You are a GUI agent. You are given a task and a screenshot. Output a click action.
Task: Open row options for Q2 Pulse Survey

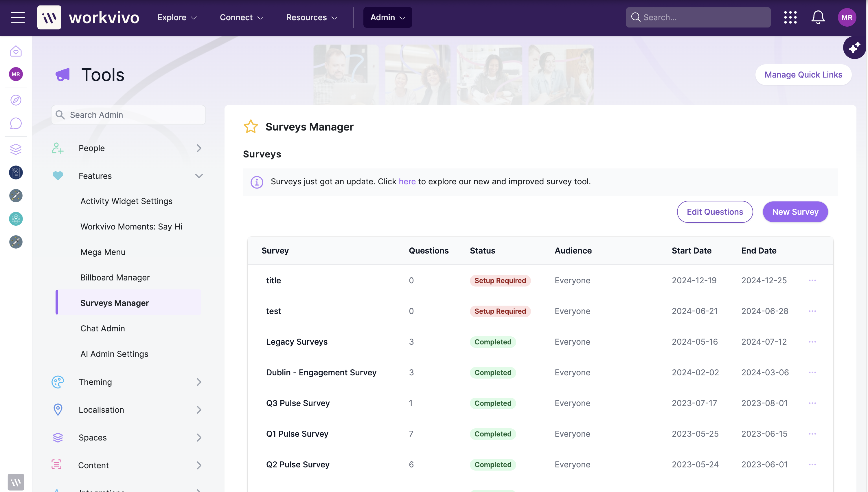pyautogui.click(x=812, y=464)
